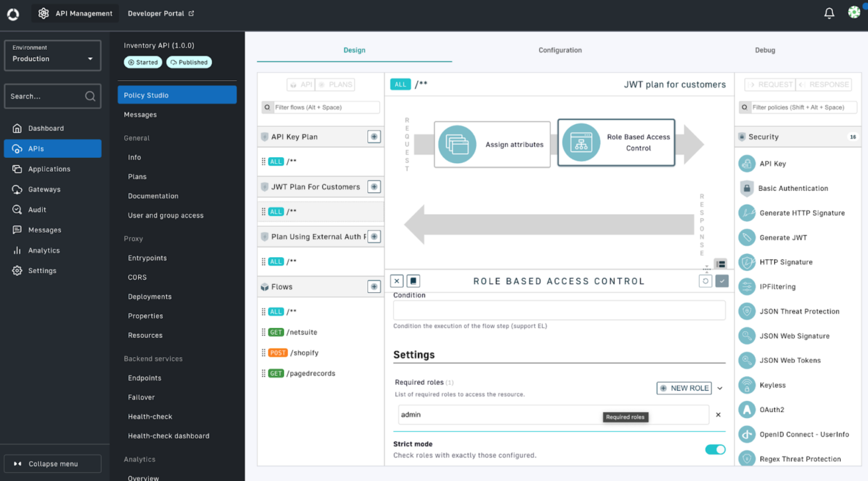Pick the Keyless security policy
868x481 pixels.
(x=773, y=385)
